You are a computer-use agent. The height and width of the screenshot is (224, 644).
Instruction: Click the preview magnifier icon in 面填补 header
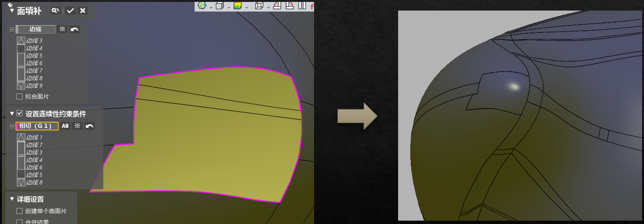(x=56, y=11)
